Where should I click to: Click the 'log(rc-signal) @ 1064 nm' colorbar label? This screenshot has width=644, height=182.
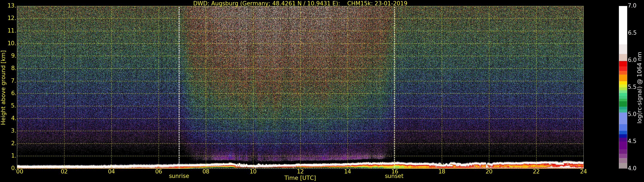[x=639, y=88]
